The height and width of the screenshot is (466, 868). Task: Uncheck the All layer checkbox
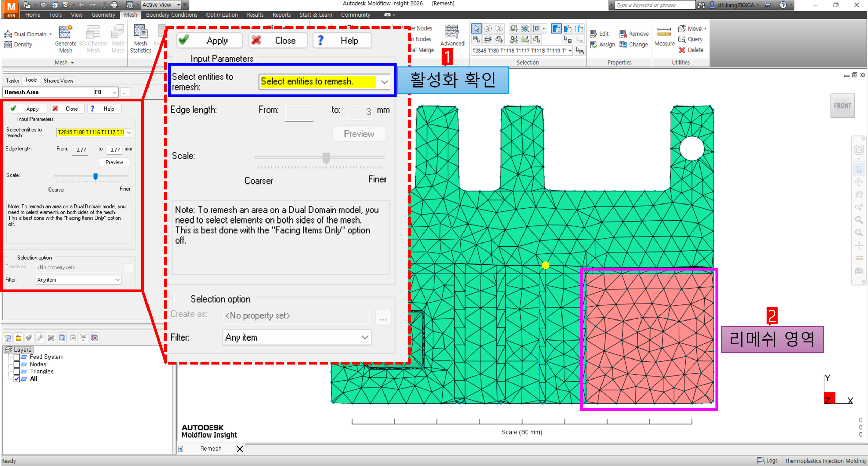17,379
